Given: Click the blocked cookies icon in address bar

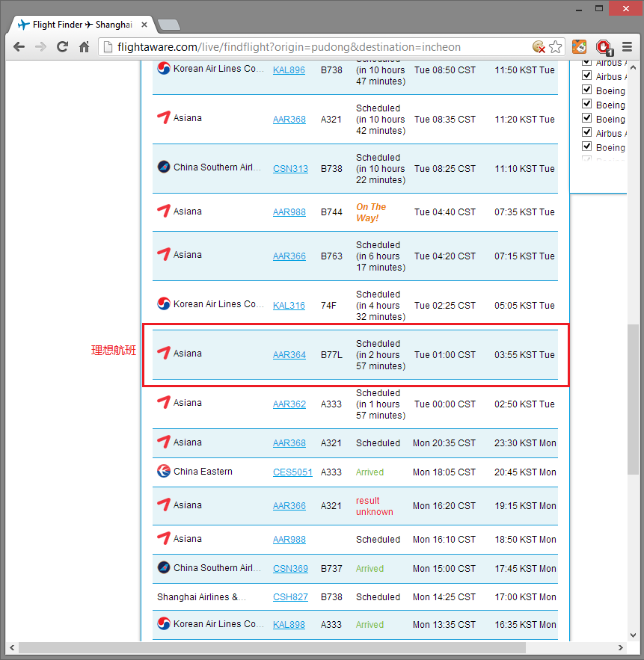Looking at the screenshot, I should [539, 47].
